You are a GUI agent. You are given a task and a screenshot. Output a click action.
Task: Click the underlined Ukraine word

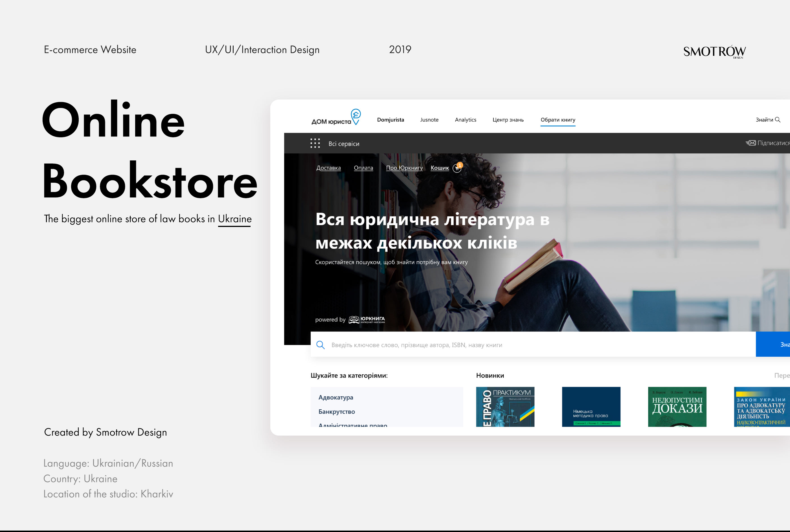click(x=234, y=219)
